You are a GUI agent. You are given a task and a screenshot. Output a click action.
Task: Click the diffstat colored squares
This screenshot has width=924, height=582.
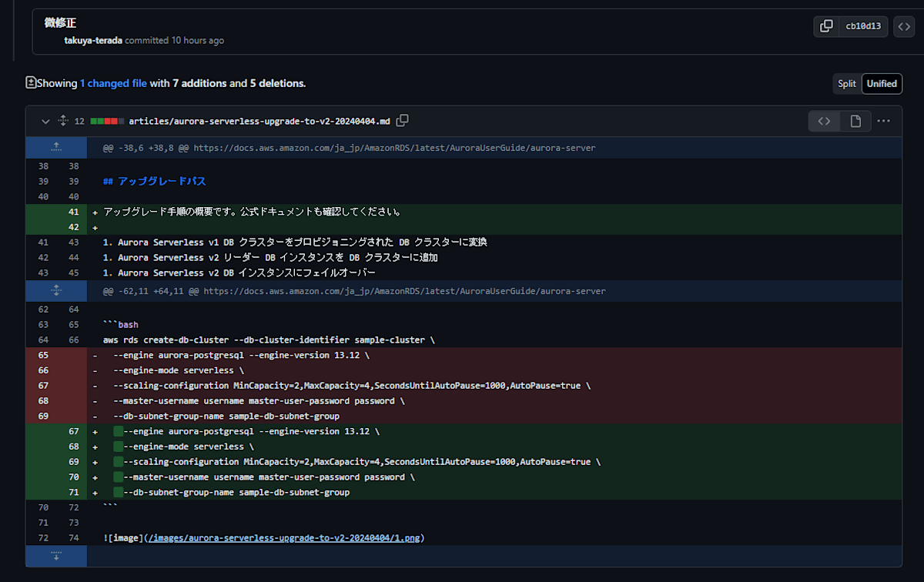pos(106,122)
